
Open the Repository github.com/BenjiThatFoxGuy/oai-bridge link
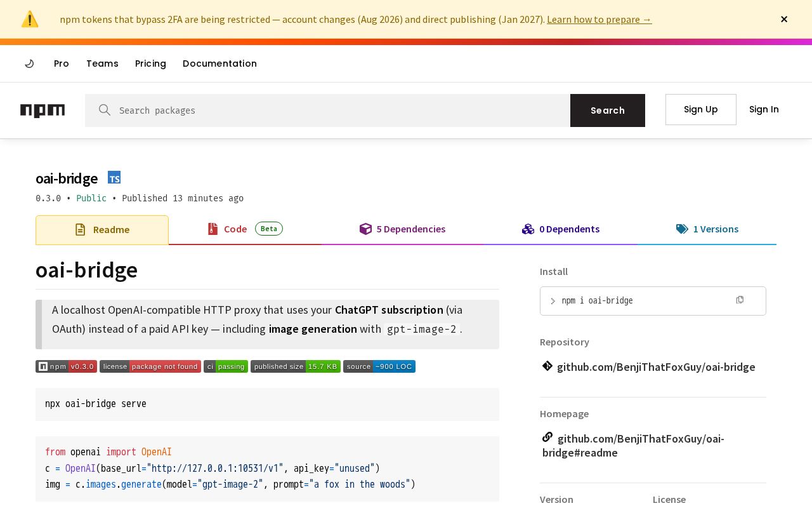[656, 367]
